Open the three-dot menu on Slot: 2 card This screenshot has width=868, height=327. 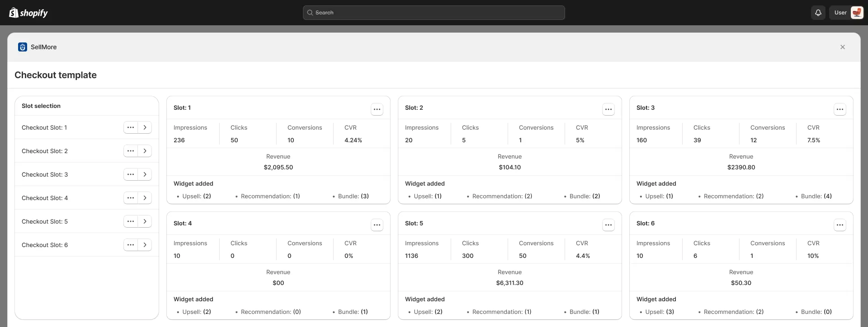coord(608,109)
